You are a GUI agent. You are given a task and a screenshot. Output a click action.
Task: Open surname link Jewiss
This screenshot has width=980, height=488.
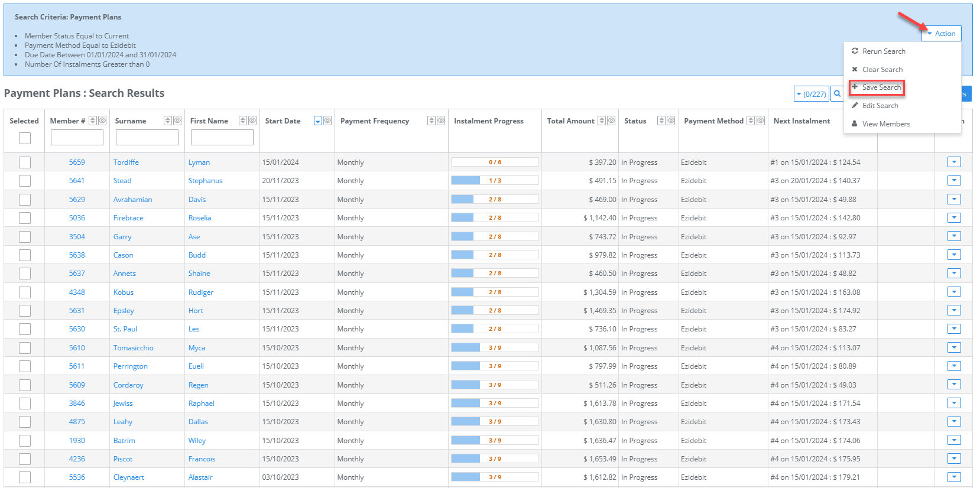(x=123, y=404)
